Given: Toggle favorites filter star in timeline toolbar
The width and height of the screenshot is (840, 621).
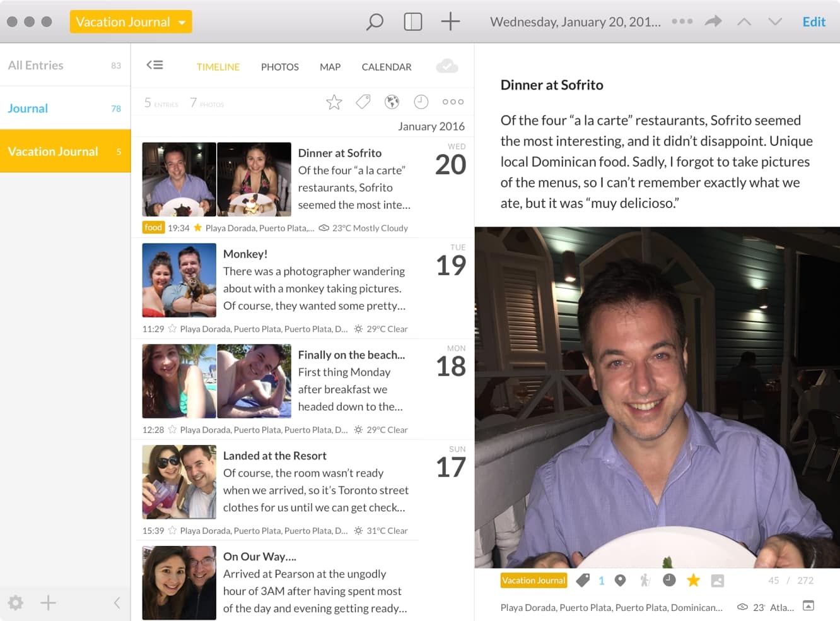Looking at the screenshot, I should 334,102.
